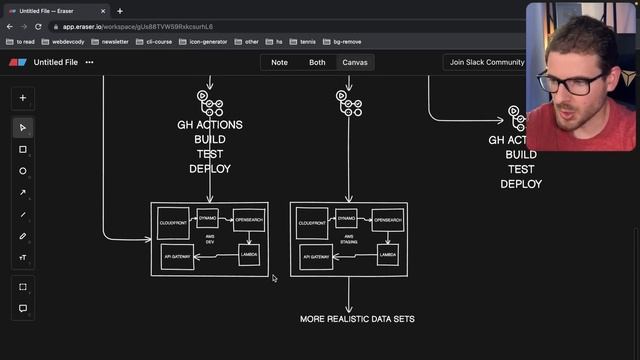The height and width of the screenshot is (360, 640).
Task: Select the GH Actions icon above staging diagram
Action: point(349,103)
